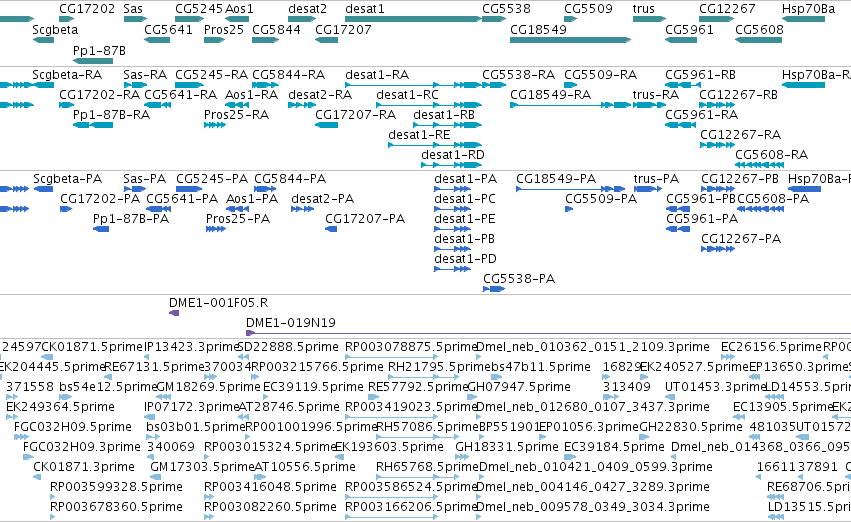Select the CG5608-RA transcript label

click(x=772, y=155)
